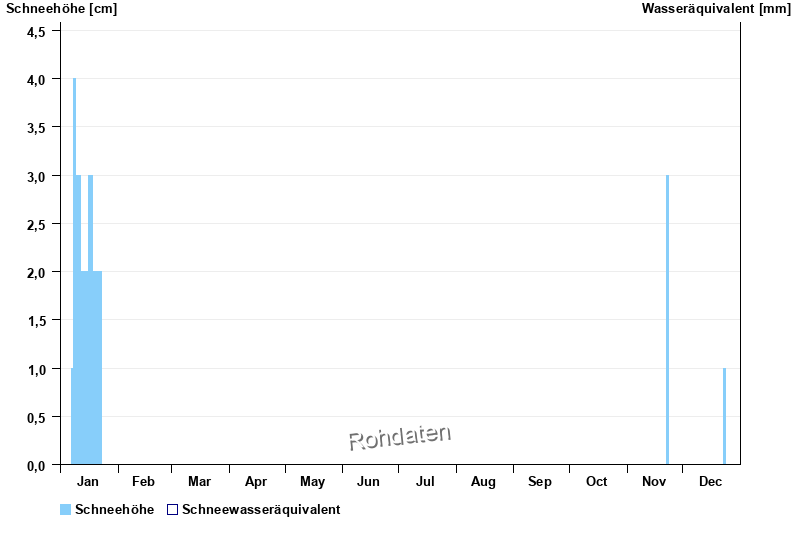Toggle the Schneewasseräquivalent legend label
This screenshot has width=800, height=550.
click(x=261, y=510)
